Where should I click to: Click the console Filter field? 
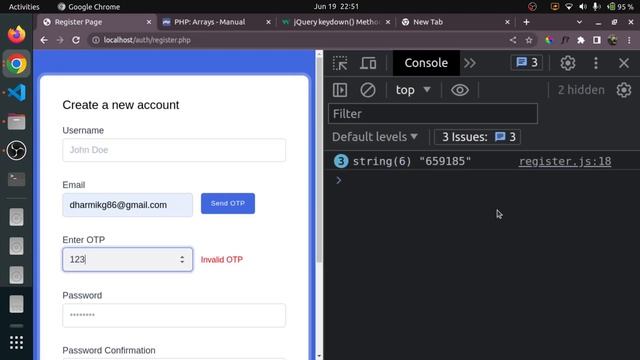tap(433, 113)
